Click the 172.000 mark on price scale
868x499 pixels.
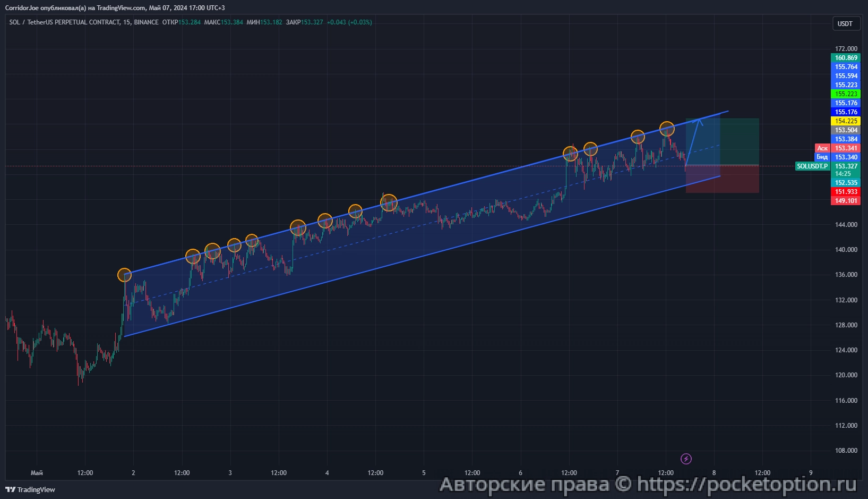click(x=846, y=49)
